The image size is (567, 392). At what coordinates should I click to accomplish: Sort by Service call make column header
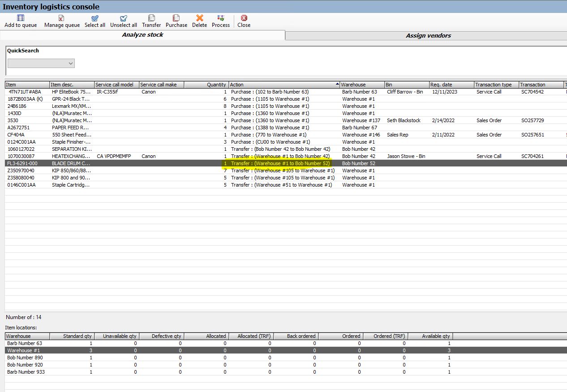click(x=162, y=85)
